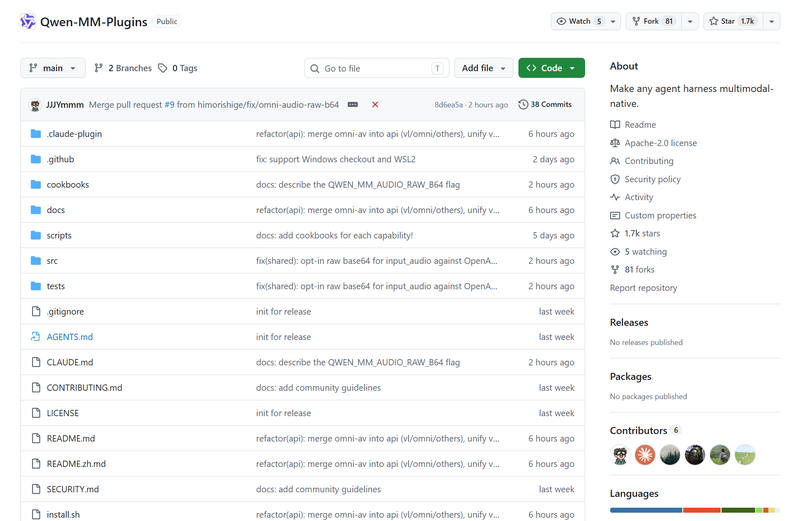Open the .claude-plugin folder icon
Screen dimensions: 800x521
click(x=36, y=134)
